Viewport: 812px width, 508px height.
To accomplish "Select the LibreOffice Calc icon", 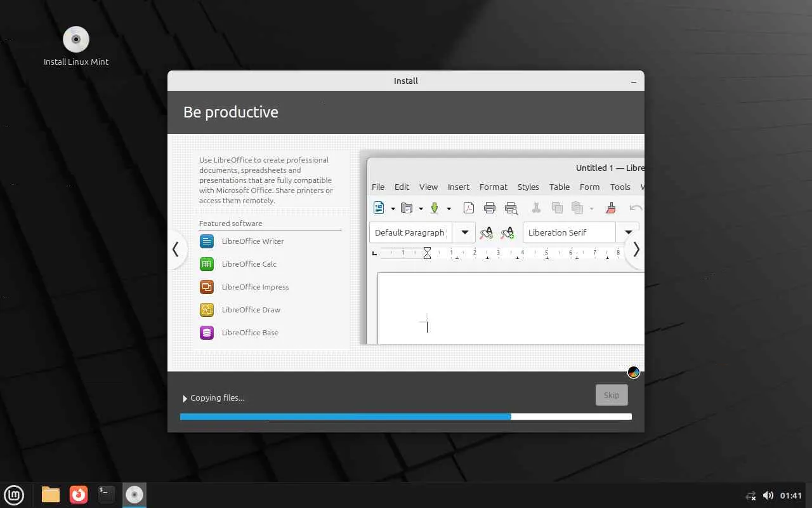I will (x=206, y=264).
